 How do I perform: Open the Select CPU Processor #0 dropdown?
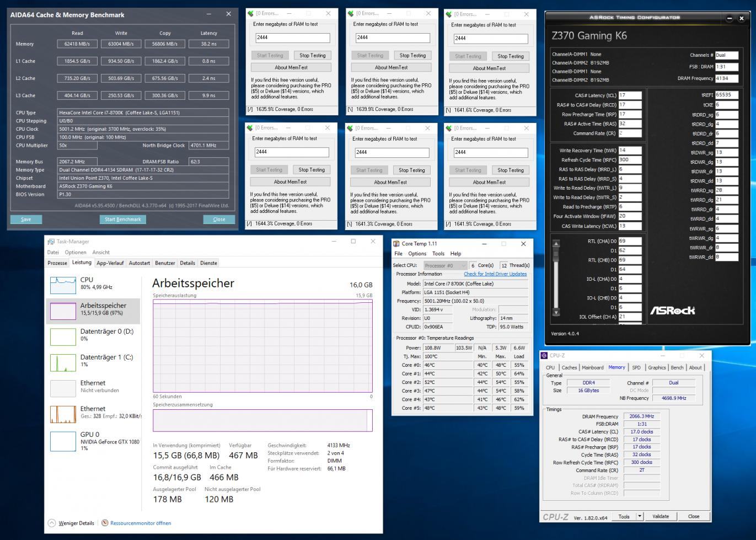[445, 265]
